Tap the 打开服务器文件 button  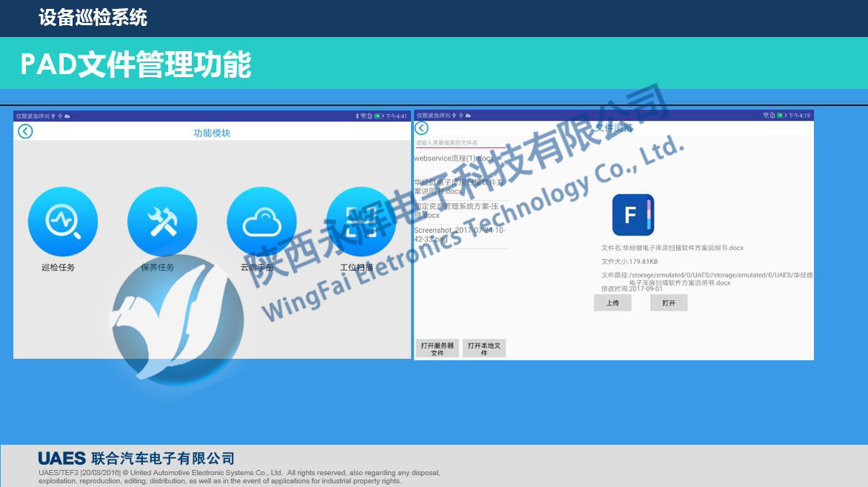pyautogui.click(x=437, y=348)
